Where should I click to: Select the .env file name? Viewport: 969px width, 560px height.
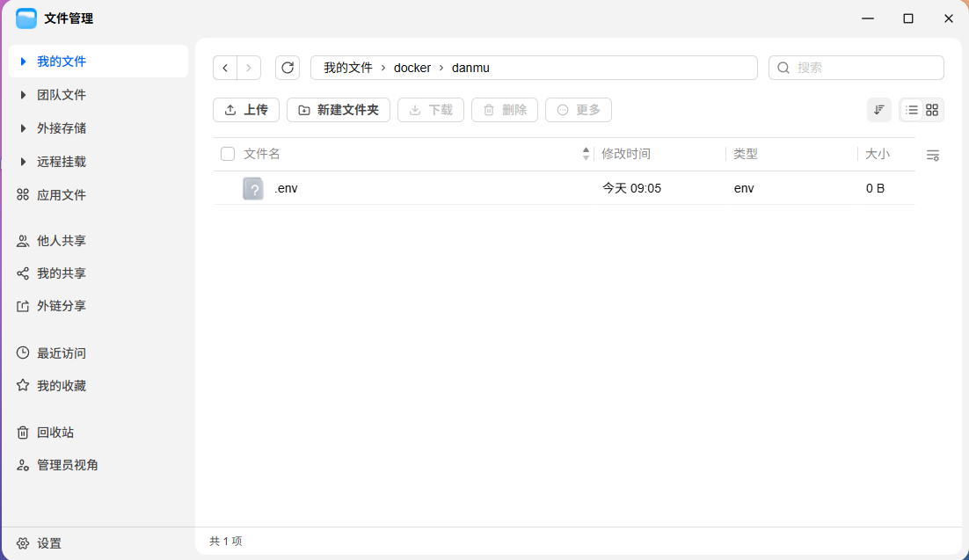(x=286, y=188)
